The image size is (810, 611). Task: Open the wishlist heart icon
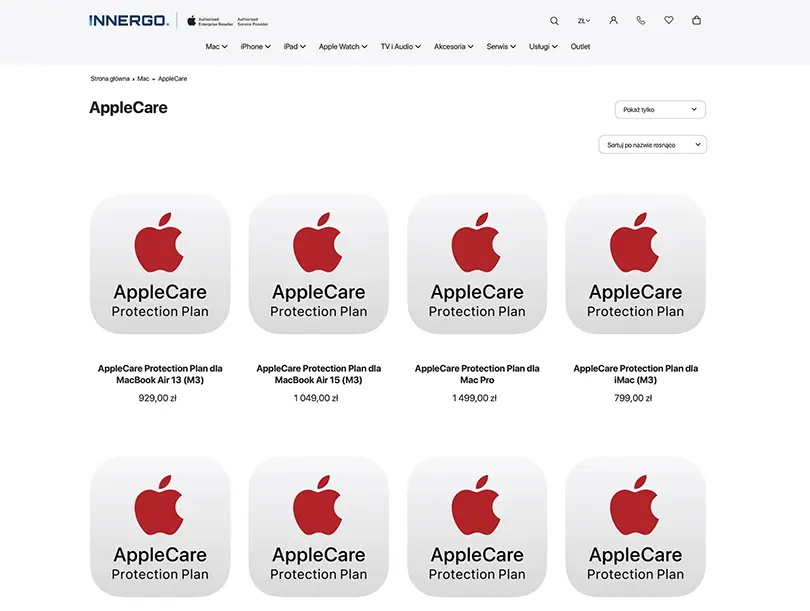point(668,20)
